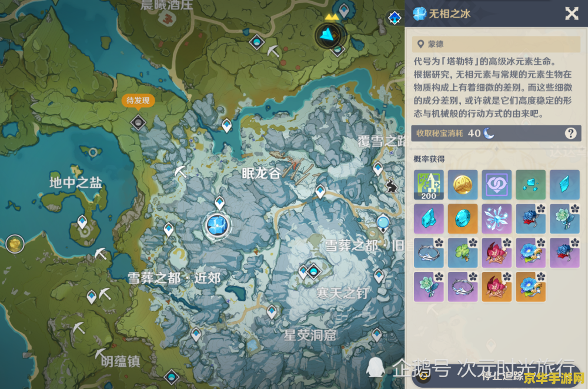
Task: Click the 晨曦酒庄 map label
Action: (167, 5)
